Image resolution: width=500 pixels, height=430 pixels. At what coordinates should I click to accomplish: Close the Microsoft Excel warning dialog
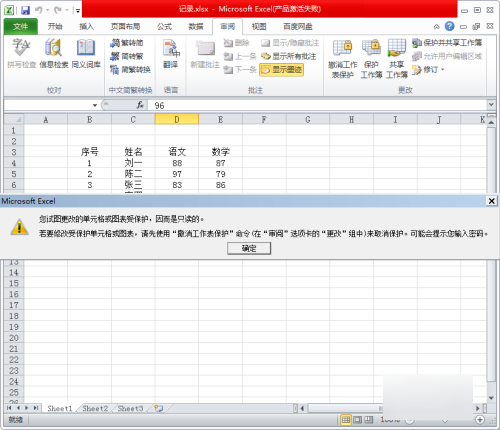(492, 201)
